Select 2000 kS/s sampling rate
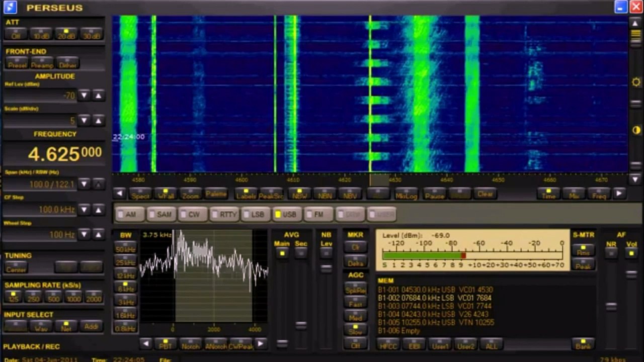Screen dimensions: 644x362 coord(94,297)
